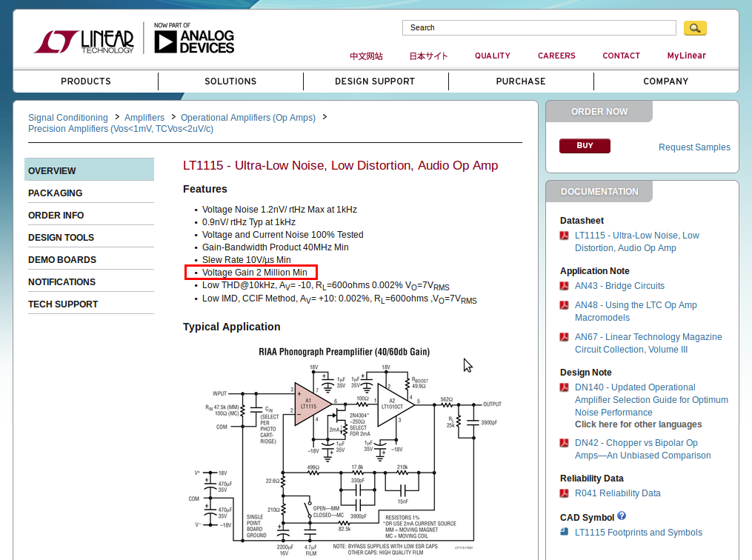Click the PDF icon beside AN43 Bridge Circuits
The image size is (752, 560).
tap(565, 286)
